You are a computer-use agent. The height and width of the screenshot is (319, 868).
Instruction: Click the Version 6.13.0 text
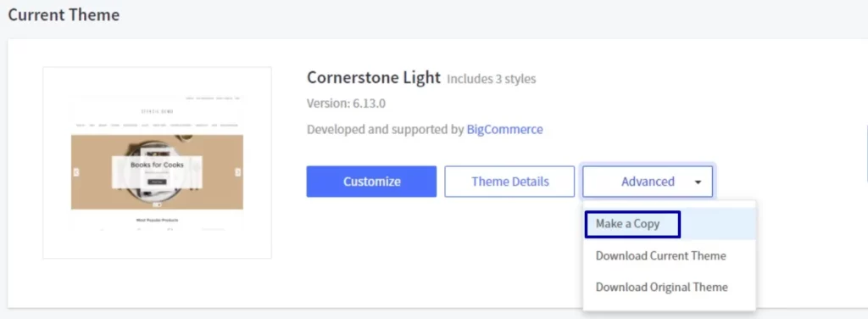(346, 104)
